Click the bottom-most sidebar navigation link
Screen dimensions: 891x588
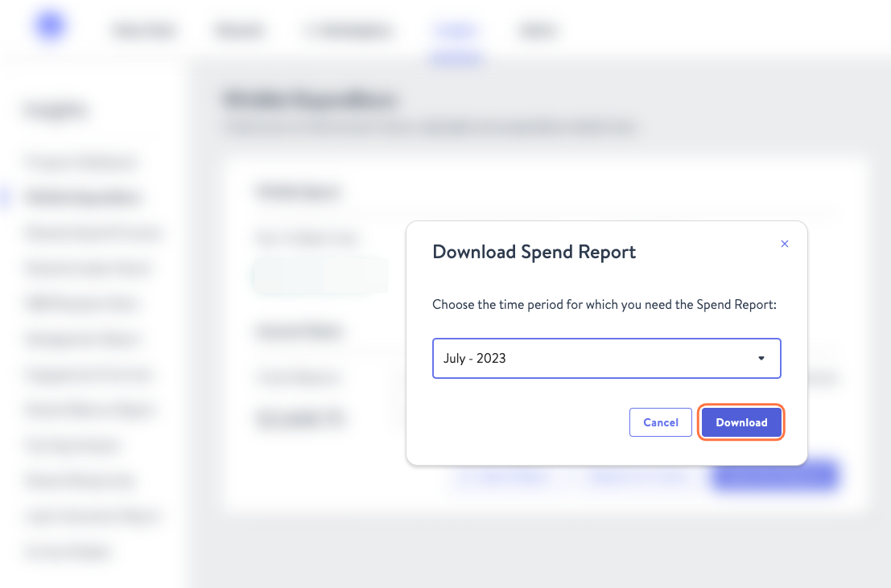tap(66, 551)
